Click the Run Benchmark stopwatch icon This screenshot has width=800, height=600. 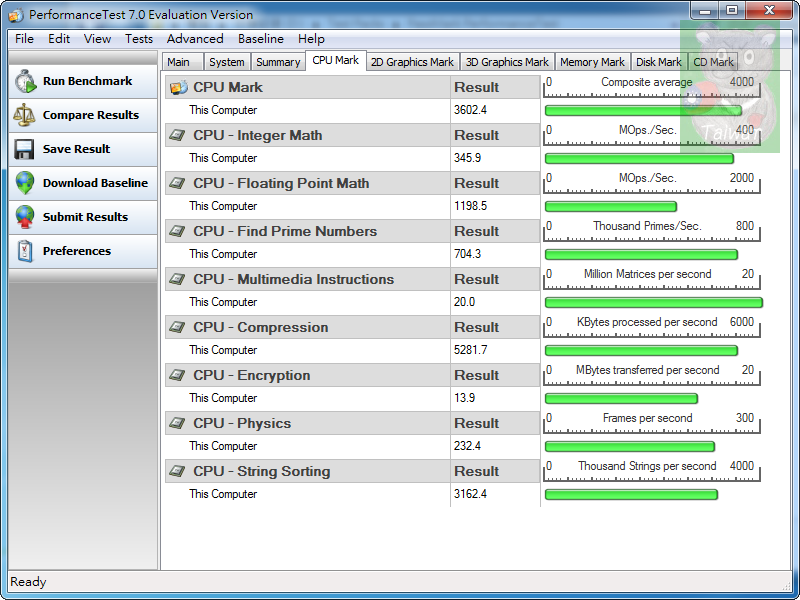tap(25, 82)
